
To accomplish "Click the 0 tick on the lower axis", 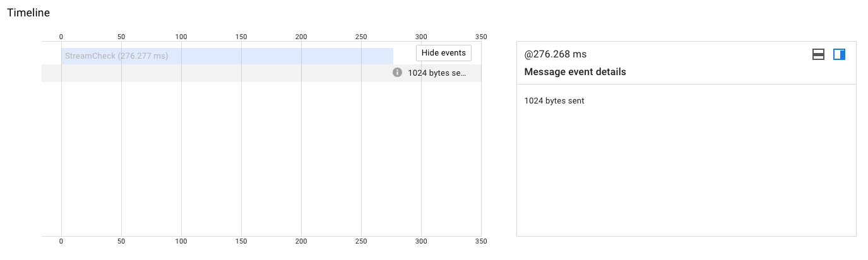I will click(x=61, y=242).
